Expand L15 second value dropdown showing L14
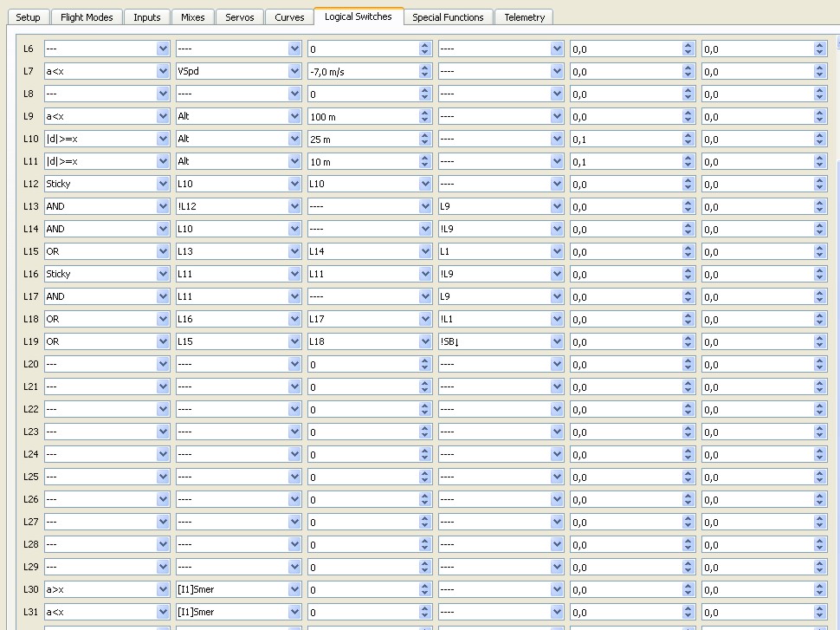This screenshot has height=630, width=840. [425, 252]
